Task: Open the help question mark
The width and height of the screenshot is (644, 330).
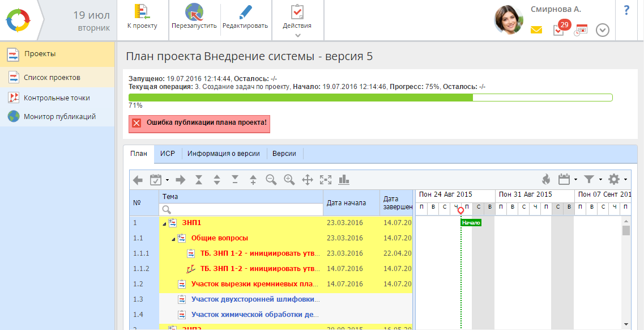Action: pos(626,10)
